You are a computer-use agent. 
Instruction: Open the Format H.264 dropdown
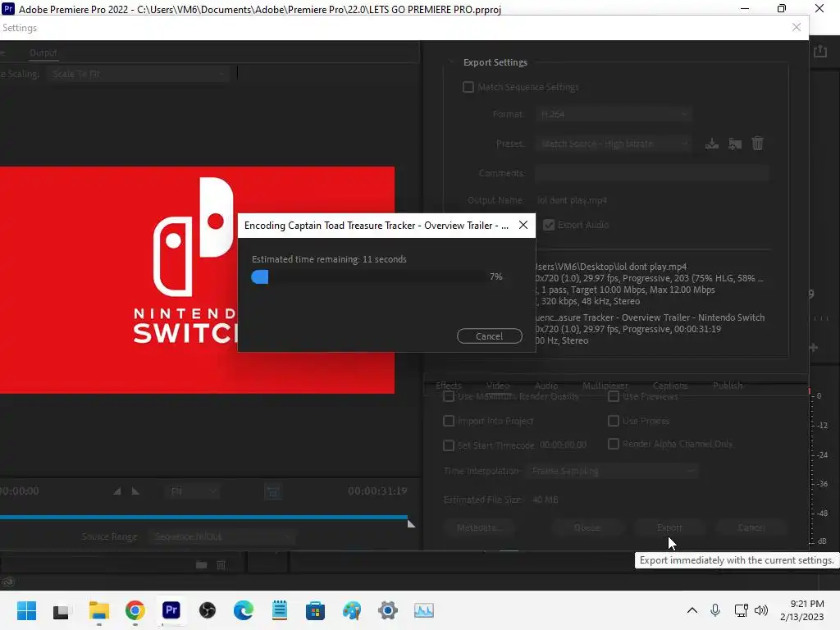point(614,114)
